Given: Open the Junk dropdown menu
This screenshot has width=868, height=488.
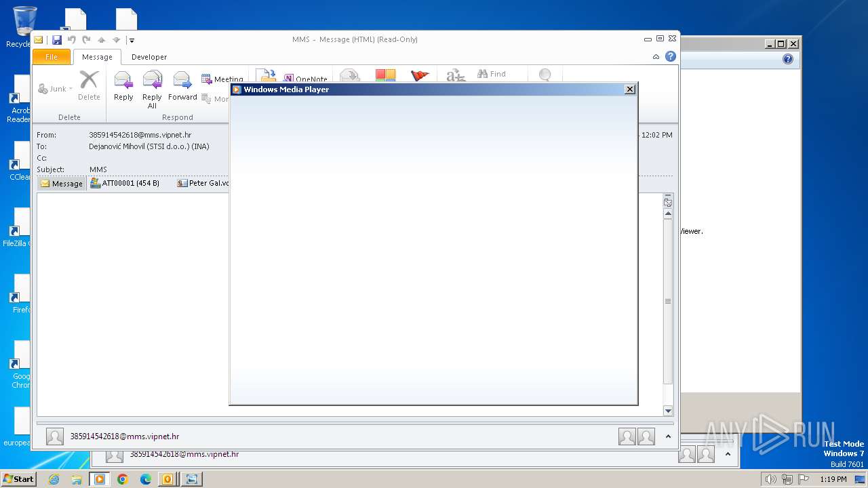Looking at the screenshot, I should (55, 89).
